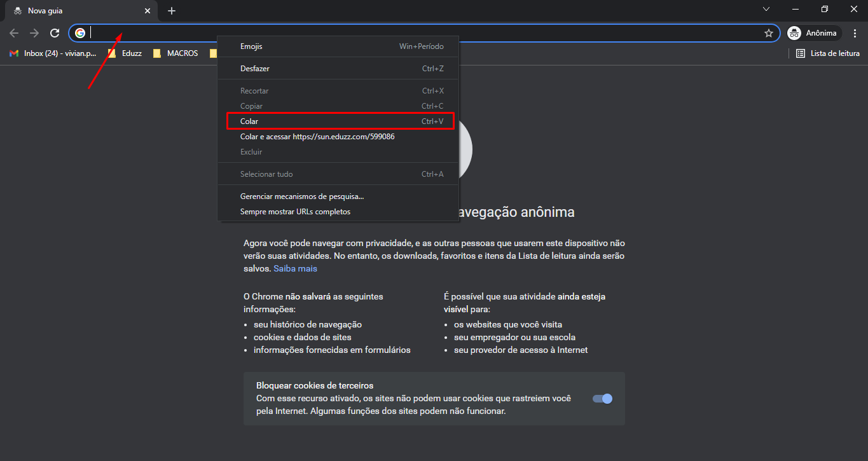
Task: Click the Saiba mais link
Action: point(295,268)
